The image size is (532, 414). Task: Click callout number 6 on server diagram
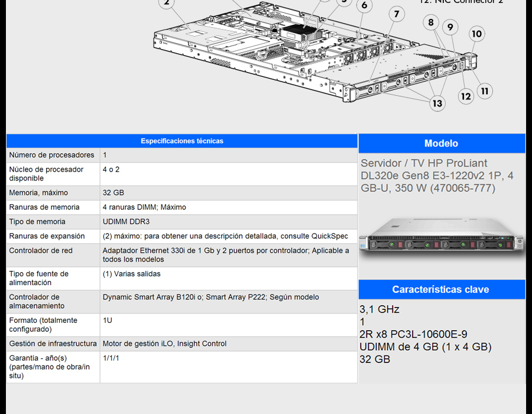(x=364, y=5)
